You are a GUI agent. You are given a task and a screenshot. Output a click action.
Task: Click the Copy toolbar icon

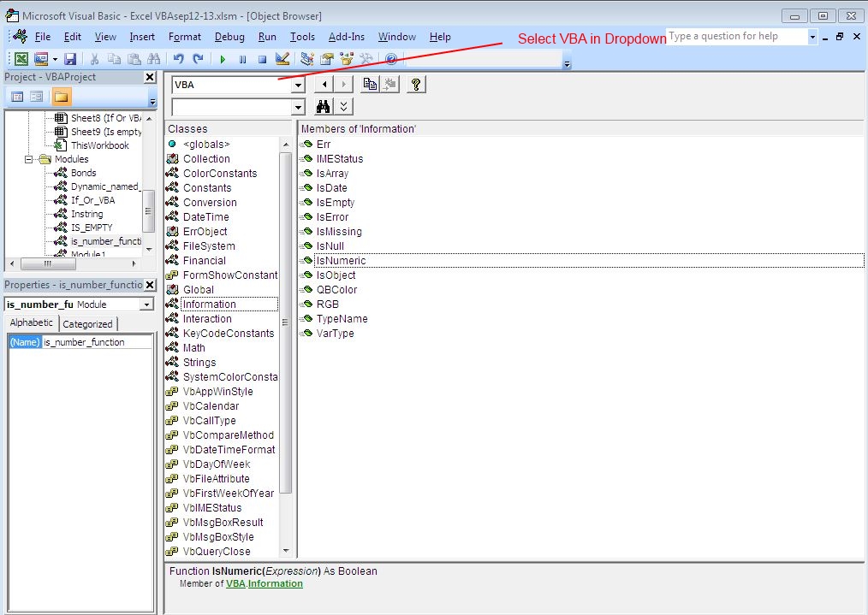[114, 59]
